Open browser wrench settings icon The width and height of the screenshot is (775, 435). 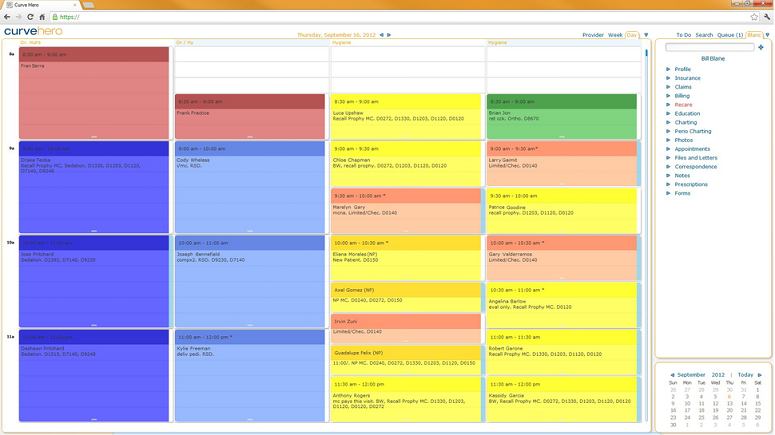[767, 17]
